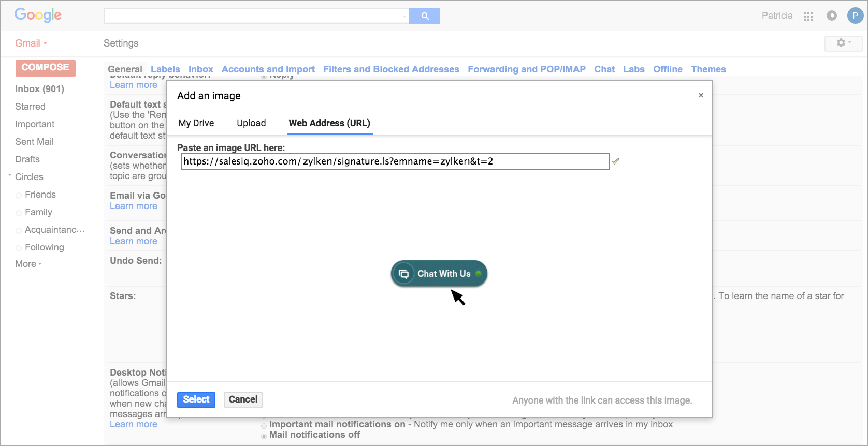Expand the More labels list
Viewport: 868px width, 446px height.
click(28, 264)
